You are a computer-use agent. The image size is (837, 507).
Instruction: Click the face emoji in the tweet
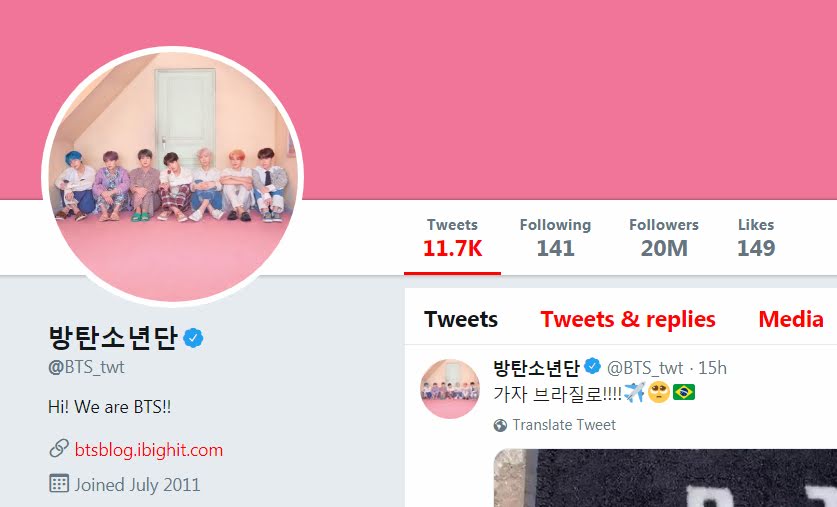coord(659,393)
